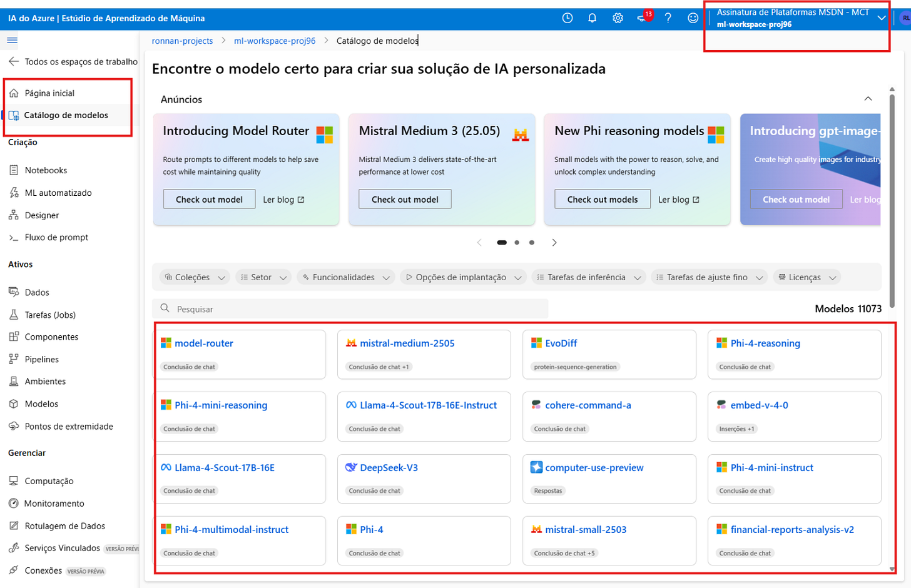Open the Licenças filter dropdown
Viewport: 911px width, 588px height.
point(807,277)
